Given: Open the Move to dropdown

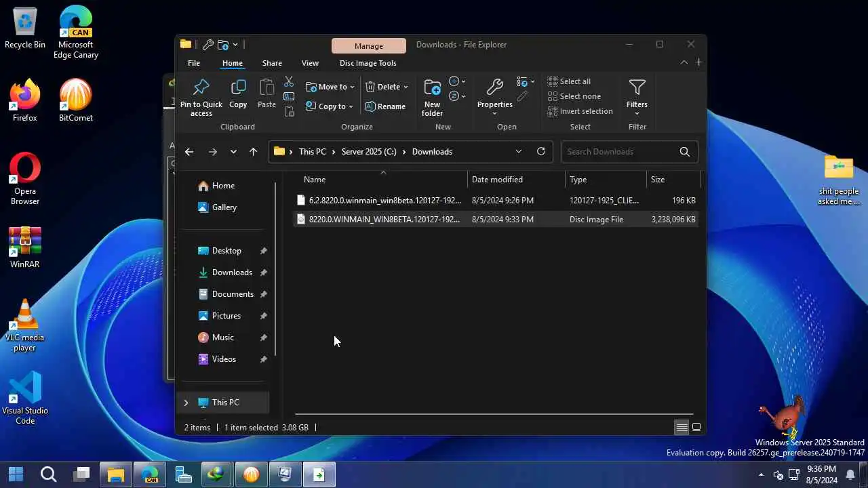Looking at the screenshot, I should [x=330, y=87].
